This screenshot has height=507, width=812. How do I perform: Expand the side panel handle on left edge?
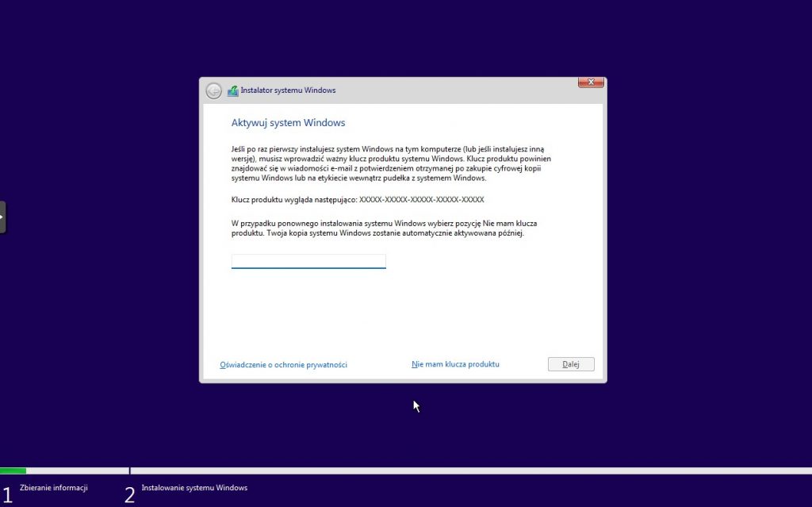(2, 217)
